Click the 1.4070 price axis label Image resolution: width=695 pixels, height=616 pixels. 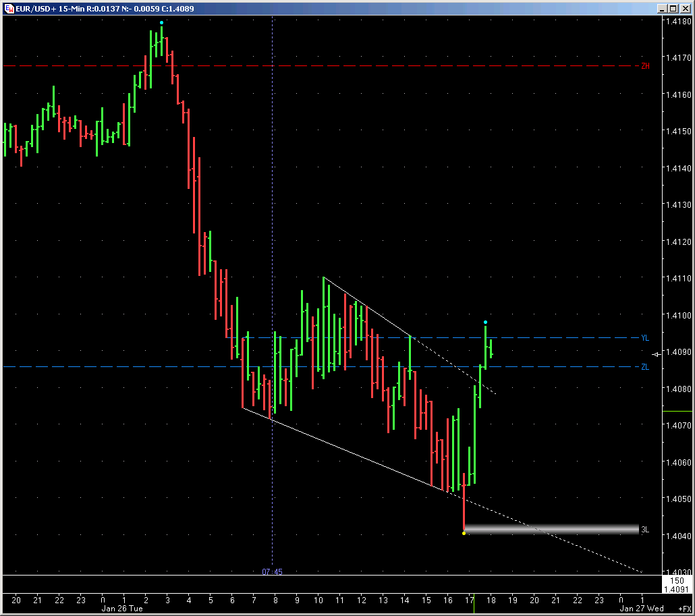(678, 426)
